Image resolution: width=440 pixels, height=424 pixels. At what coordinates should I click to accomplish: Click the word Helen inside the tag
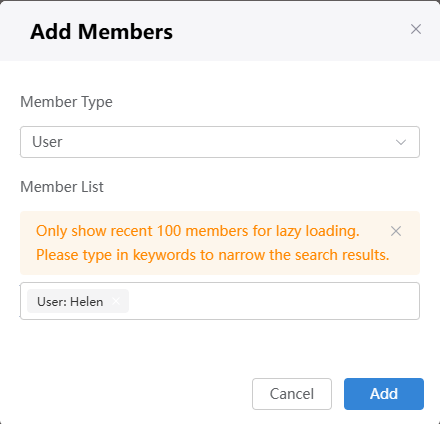point(87,302)
